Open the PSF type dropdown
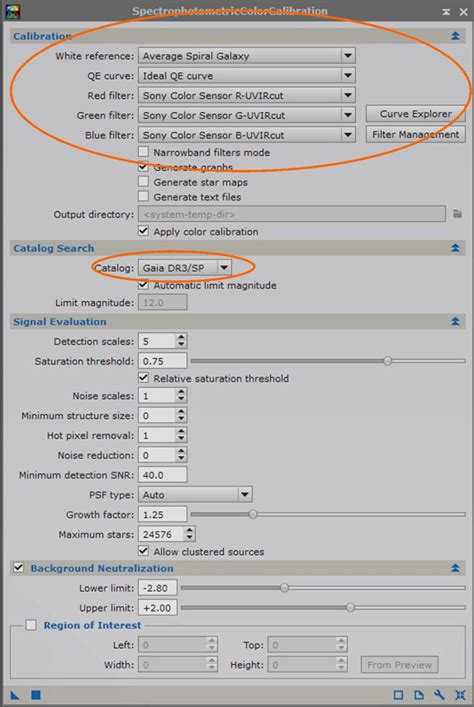This screenshot has width=474, height=707. point(195,495)
